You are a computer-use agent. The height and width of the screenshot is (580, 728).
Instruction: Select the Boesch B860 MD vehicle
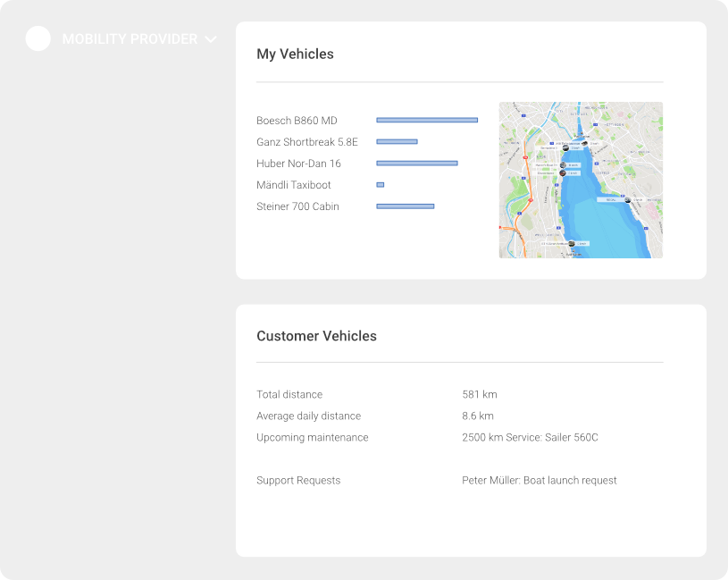click(x=297, y=121)
